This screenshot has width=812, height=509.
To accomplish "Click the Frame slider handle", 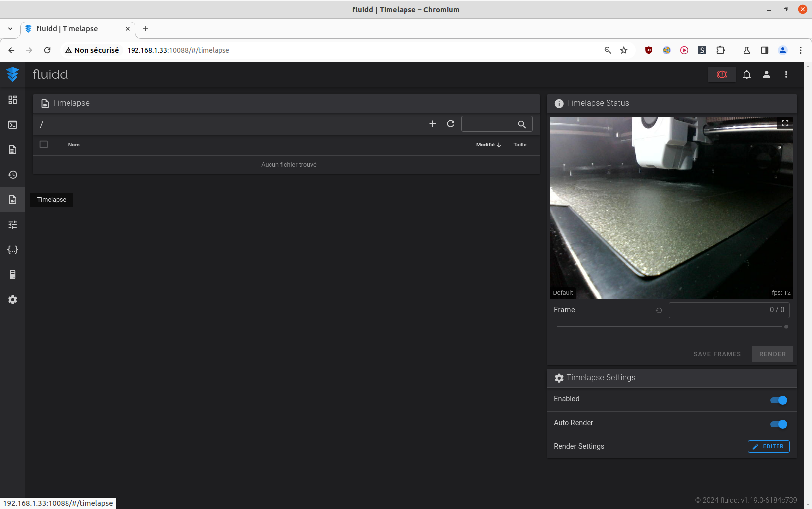I will [x=786, y=327].
